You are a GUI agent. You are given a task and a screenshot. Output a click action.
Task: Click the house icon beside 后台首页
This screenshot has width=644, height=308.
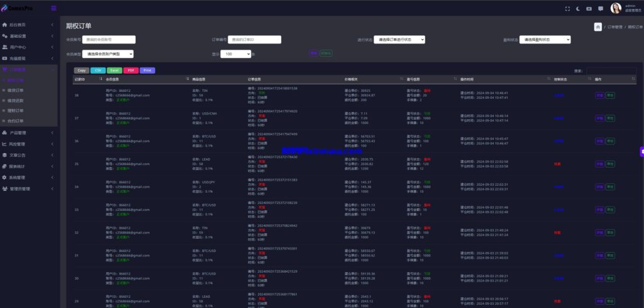[4, 25]
